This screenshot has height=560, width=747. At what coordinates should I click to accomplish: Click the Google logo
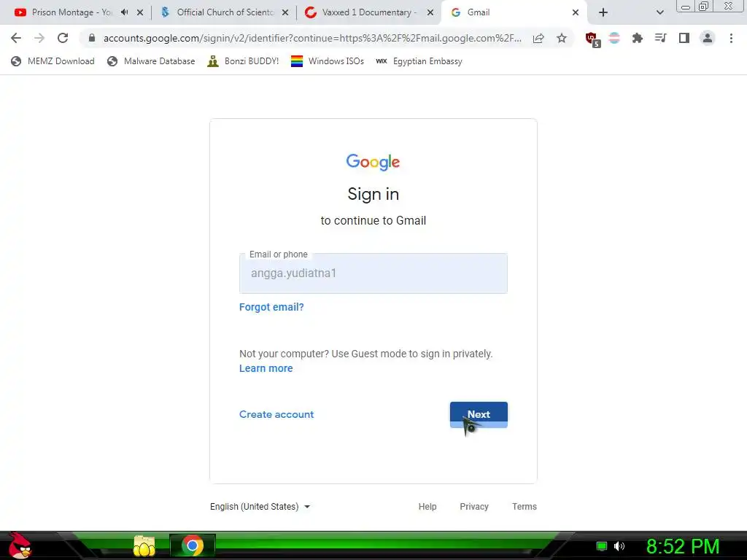pos(373,162)
